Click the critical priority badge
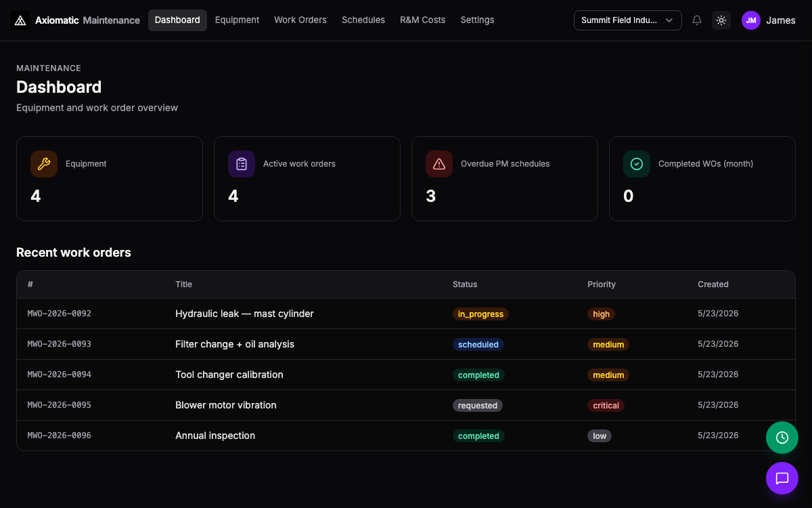 606,406
